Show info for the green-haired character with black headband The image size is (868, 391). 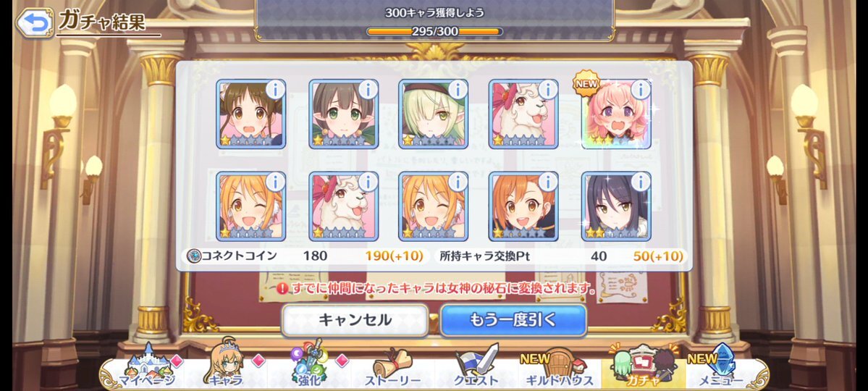coord(458,89)
